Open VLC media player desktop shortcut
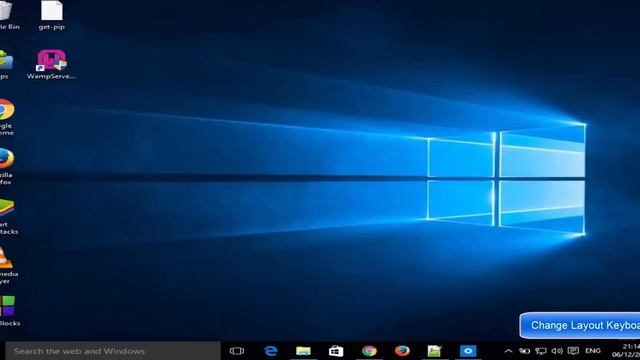The image size is (640, 360). tap(8, 266)
